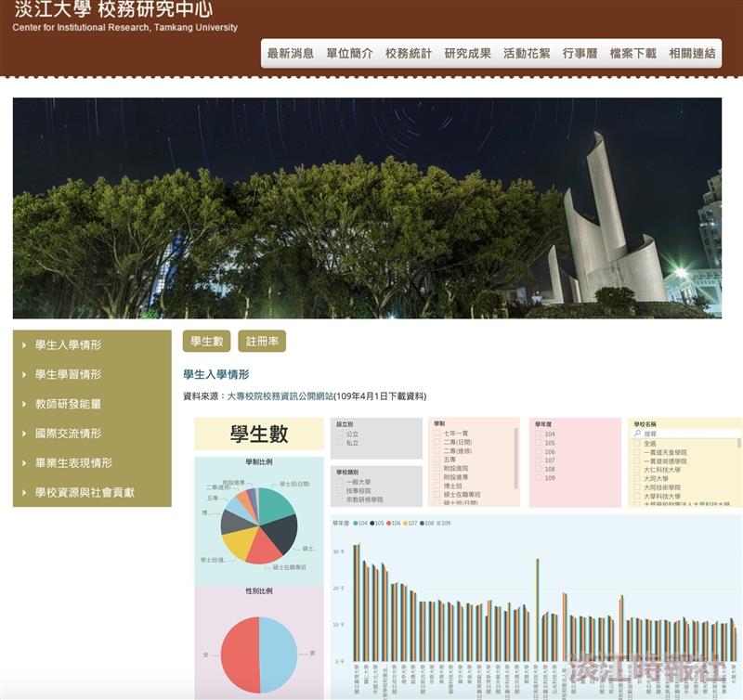743x700 pixels.
Task: Check the 104 學年度 filter checkbox
Action: (539, 434)
